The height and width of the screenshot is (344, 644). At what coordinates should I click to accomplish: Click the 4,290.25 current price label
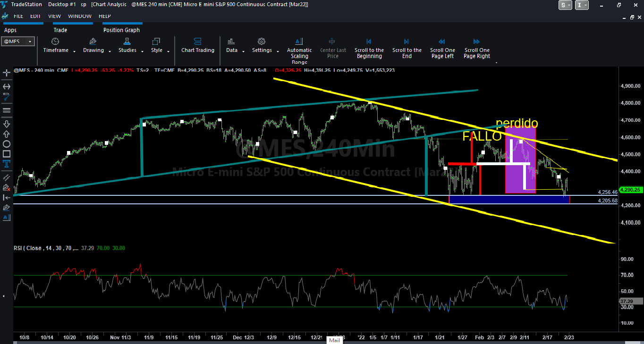pos(630,190)
